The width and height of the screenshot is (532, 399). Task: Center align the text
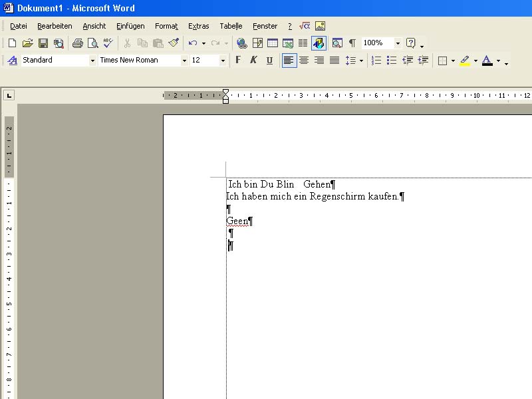coord(304,61)
